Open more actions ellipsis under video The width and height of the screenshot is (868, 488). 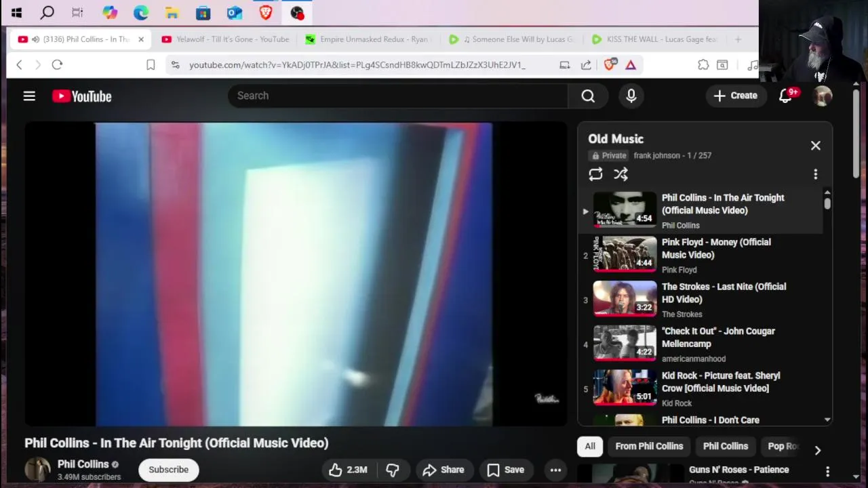555,470
